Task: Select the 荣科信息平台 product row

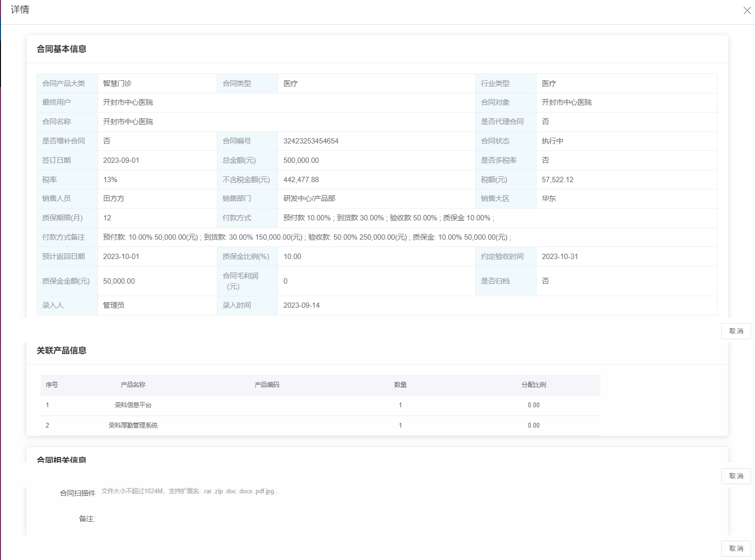Action: point(133,405)
